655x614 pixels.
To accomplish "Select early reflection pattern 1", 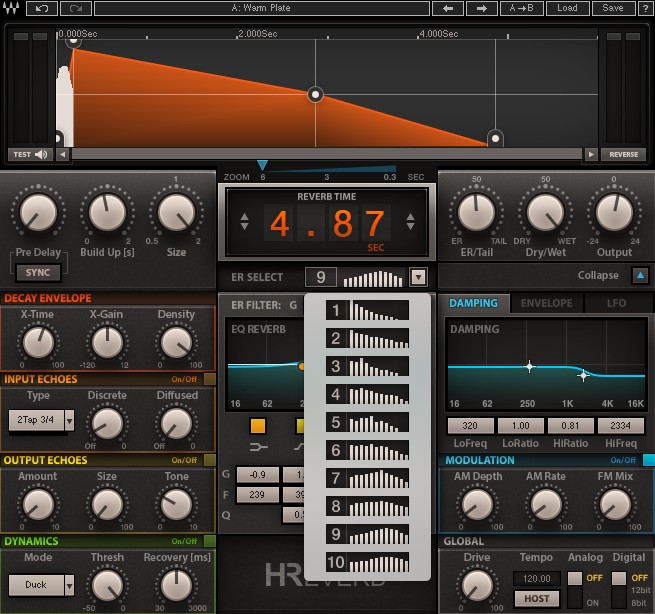I will click(x=367, y=310).
